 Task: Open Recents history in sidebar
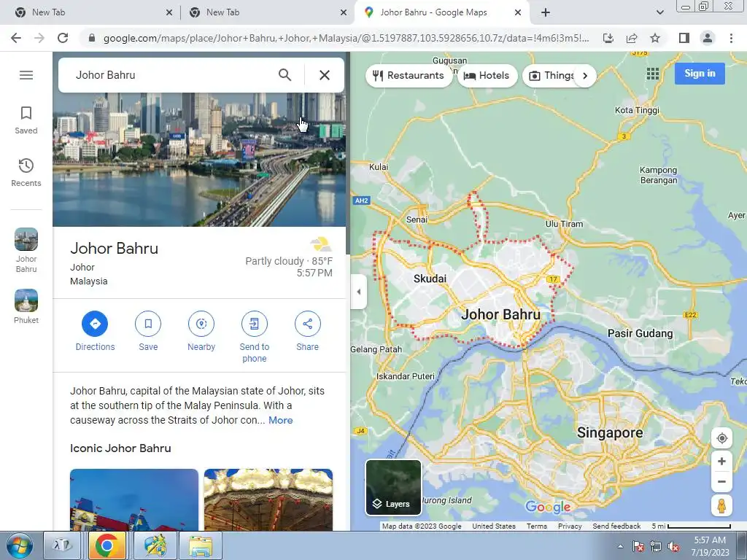(x=26, y=172)
